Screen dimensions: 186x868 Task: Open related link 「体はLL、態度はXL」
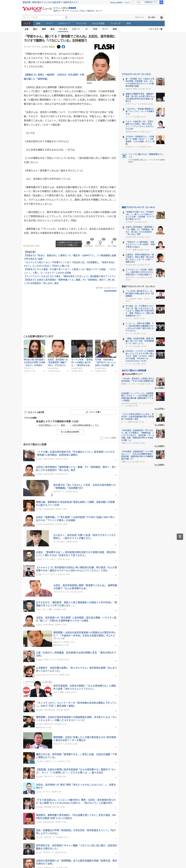pyautogui.click(x=70, y=257)
